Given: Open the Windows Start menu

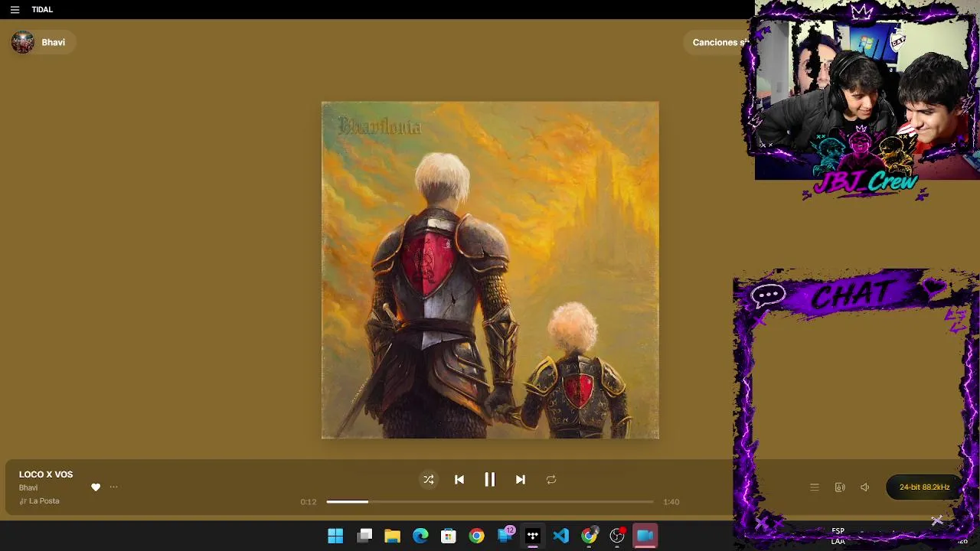Looking at the screenshot, I should coord(335,536).
